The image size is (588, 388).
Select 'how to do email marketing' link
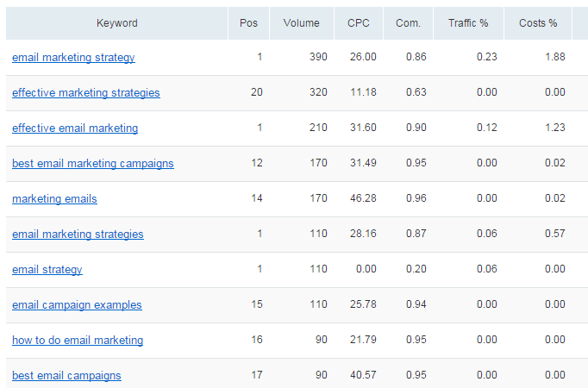pos(78,340)
